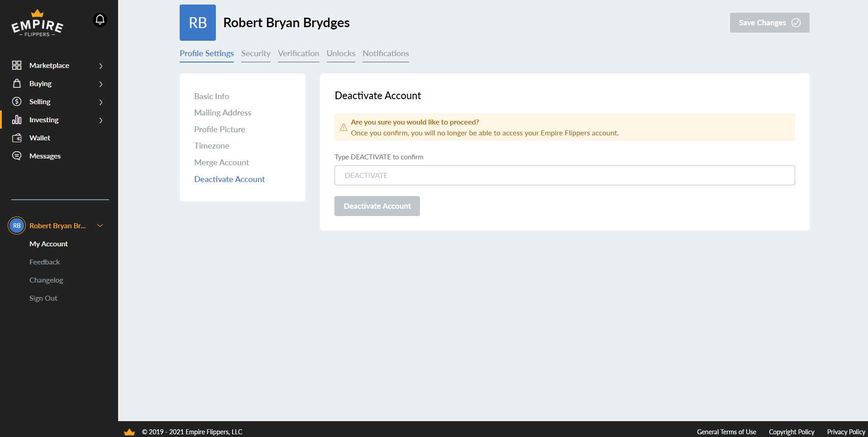Click the '© 2019 - 2021 Empire Flippers, LLC' text
This screenshot has width=868, height=437.
[192, 432]
